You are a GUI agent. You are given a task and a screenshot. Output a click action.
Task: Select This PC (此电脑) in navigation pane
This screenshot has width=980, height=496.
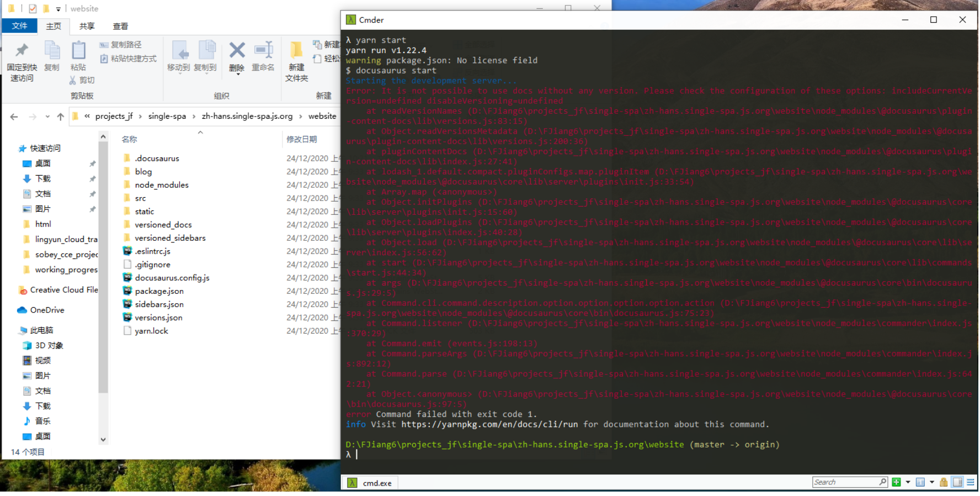(36, 331)
